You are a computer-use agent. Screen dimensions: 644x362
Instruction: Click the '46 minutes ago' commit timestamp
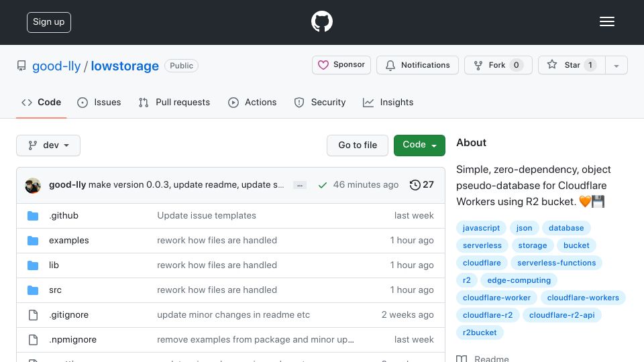366,185
